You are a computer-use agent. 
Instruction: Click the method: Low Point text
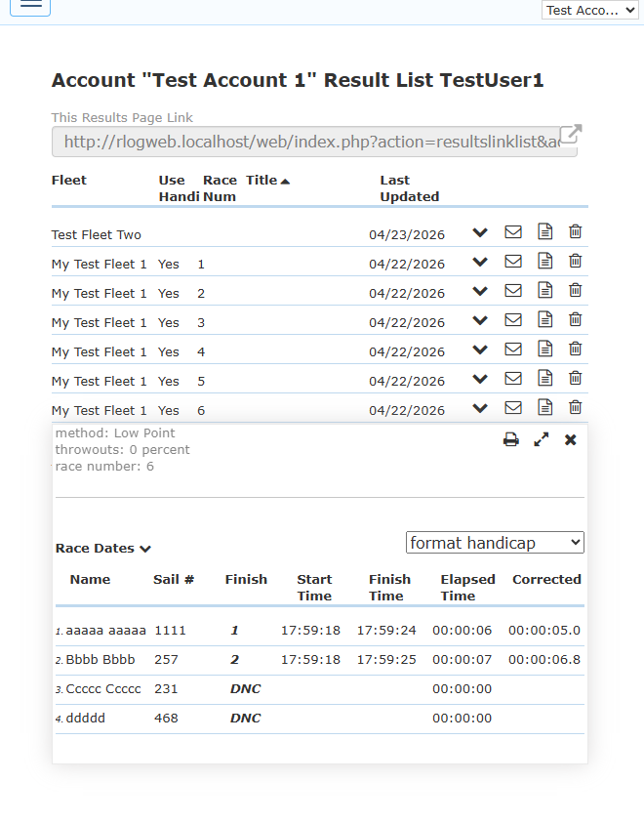pos(115,433)
